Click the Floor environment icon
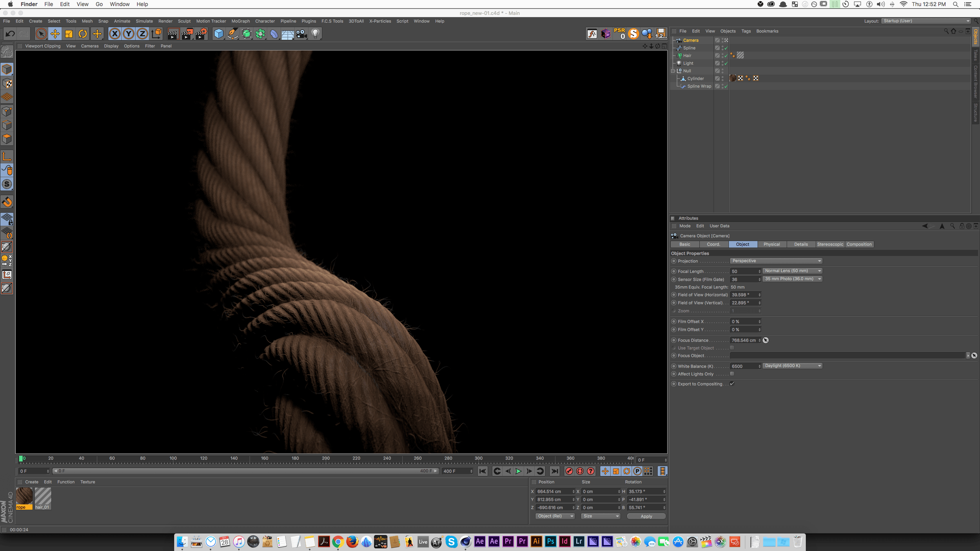 click(x=287, y=34)
